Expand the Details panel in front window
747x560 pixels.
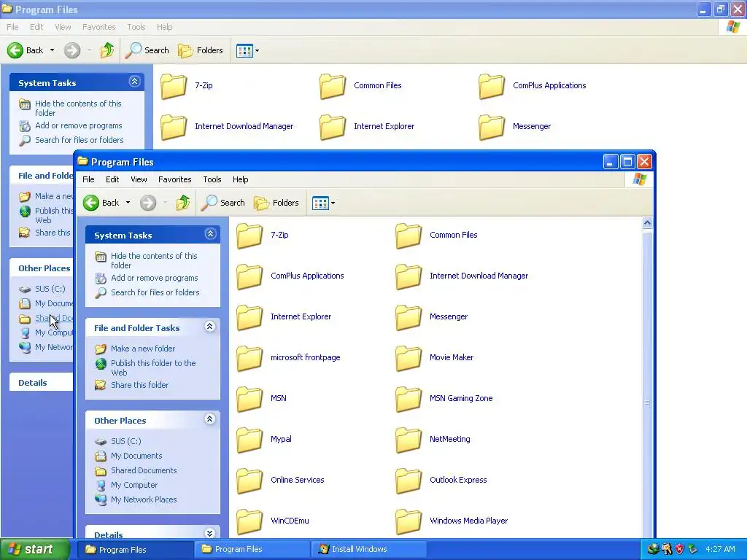click(210, 533)
